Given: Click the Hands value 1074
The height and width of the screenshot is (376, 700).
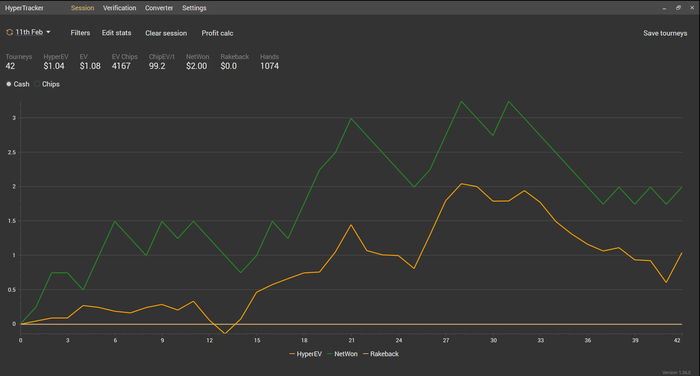Looking at the screenshot, I should (x=270, y=66).
